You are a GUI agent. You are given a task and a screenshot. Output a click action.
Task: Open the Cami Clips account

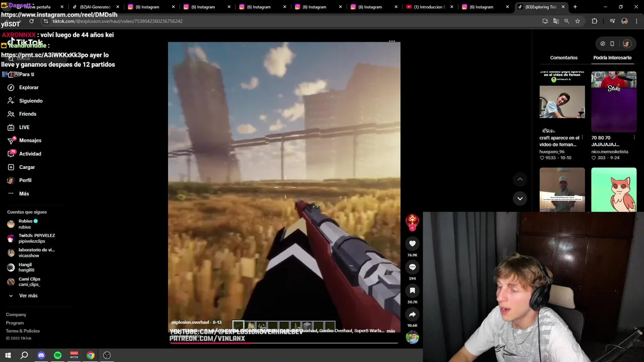coord(24,282)
